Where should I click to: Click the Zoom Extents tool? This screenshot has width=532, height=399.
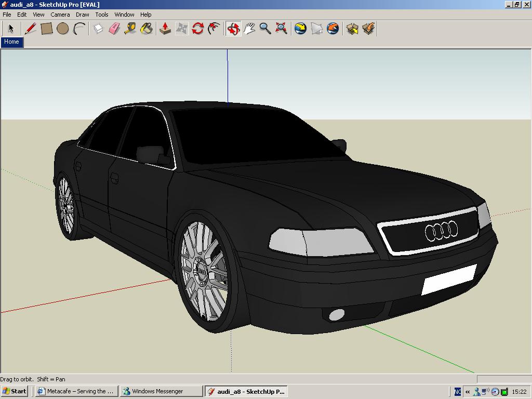(x=281, y=29)
